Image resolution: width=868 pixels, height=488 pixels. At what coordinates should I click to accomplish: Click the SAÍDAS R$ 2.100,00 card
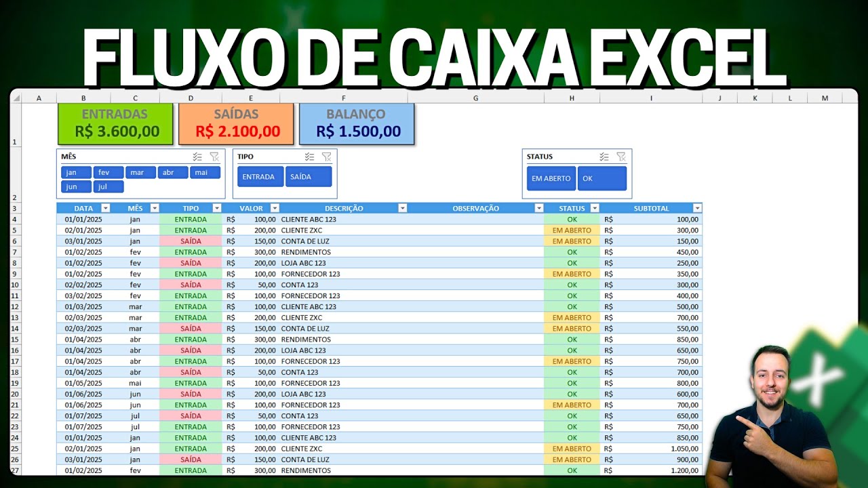pos(236,123)
